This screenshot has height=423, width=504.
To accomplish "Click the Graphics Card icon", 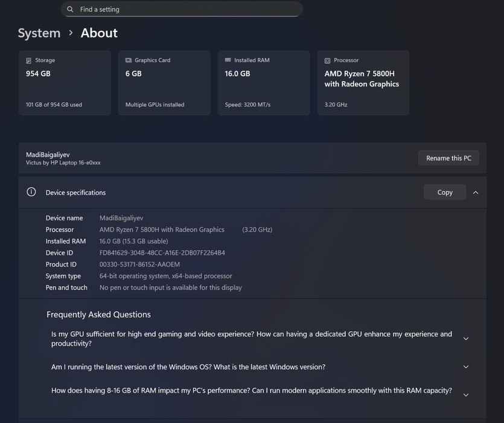I will pyautogui.click(x=129, y=60).
